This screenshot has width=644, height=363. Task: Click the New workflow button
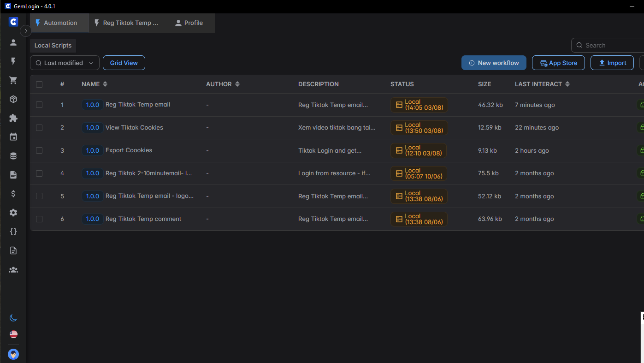pyautogui.click(x=494, y=63)
